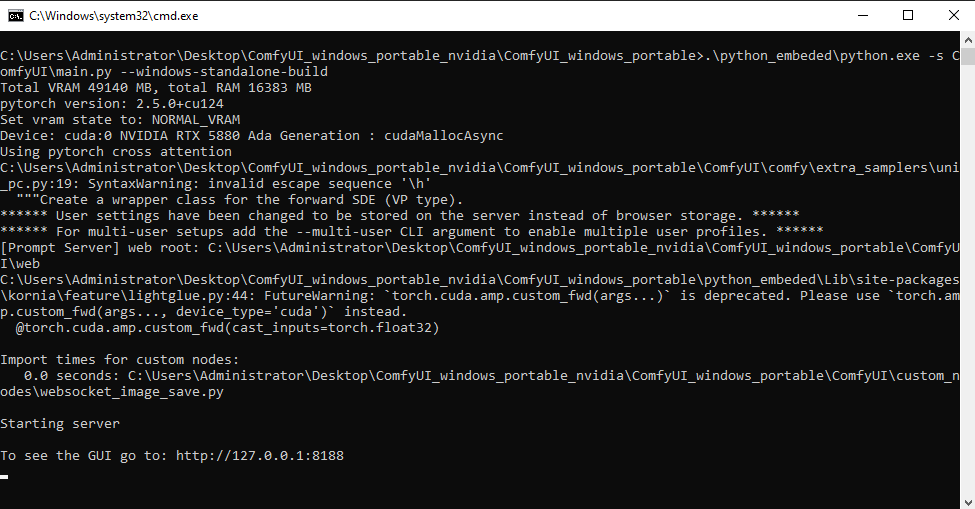Click the cmd.exe icon in the title bar

coord(14,15)
